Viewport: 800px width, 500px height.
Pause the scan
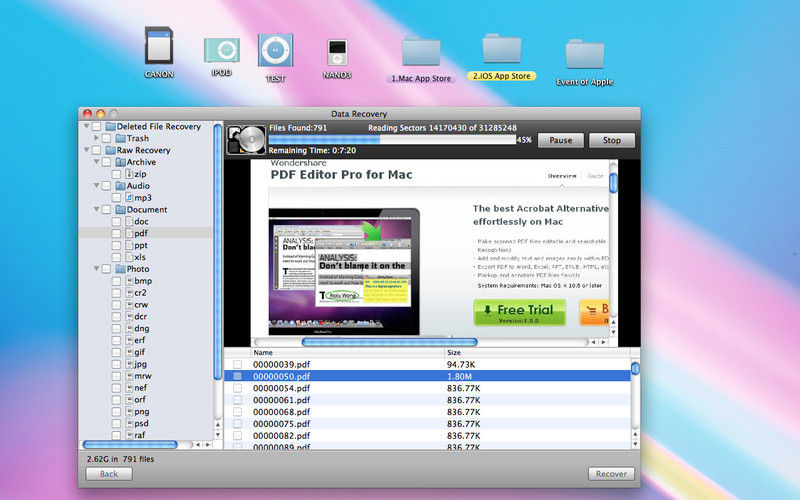561,140
